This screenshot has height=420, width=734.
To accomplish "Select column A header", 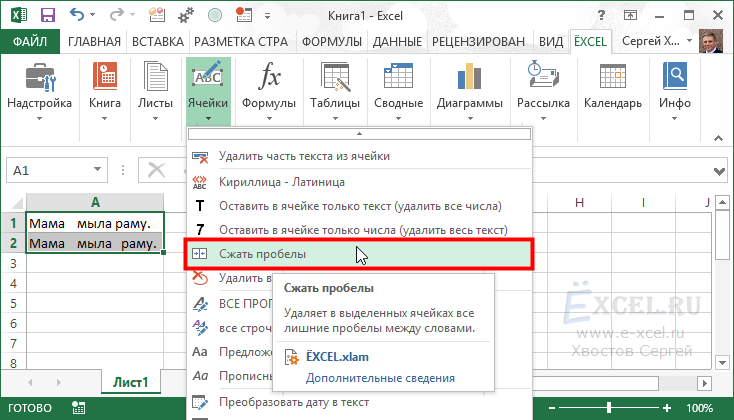I will (95, 202).
